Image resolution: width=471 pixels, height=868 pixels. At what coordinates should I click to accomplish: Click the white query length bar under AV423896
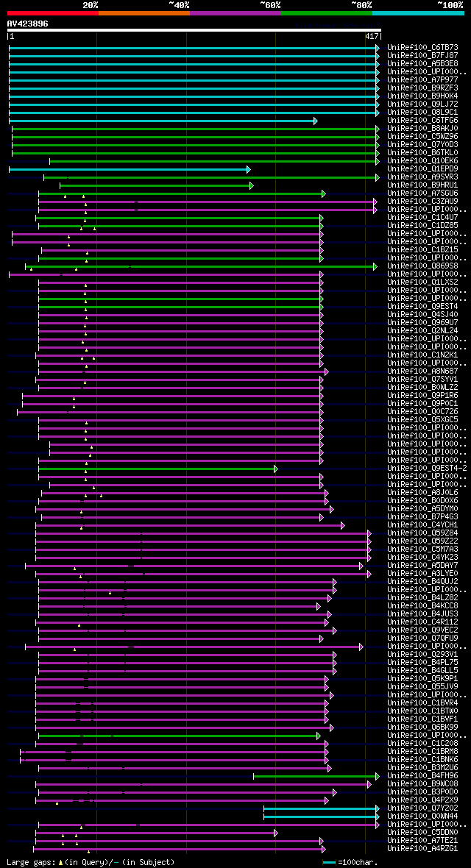click(x=194, y=30)
